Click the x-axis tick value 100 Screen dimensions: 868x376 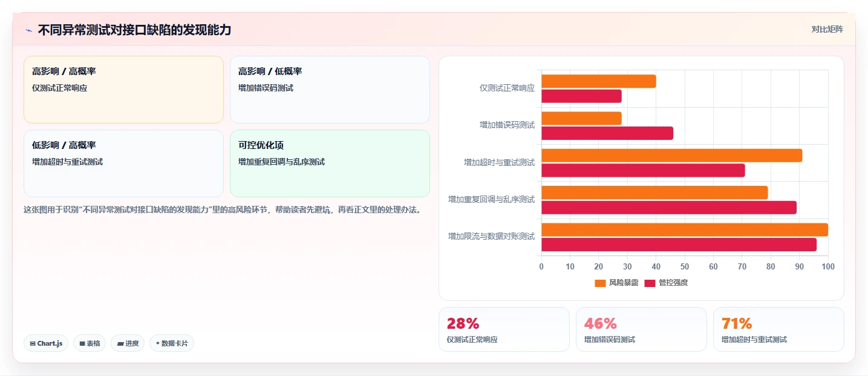tap(828, 267)
